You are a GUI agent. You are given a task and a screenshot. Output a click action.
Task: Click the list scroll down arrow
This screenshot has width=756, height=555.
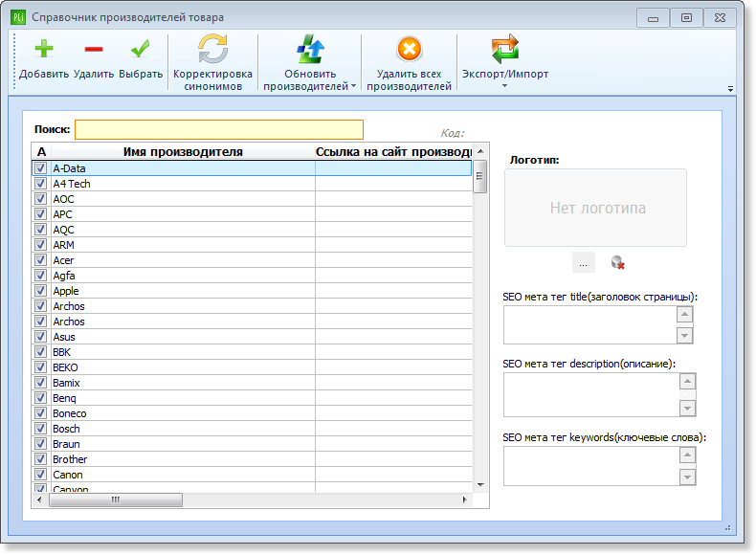coord(480,485)
